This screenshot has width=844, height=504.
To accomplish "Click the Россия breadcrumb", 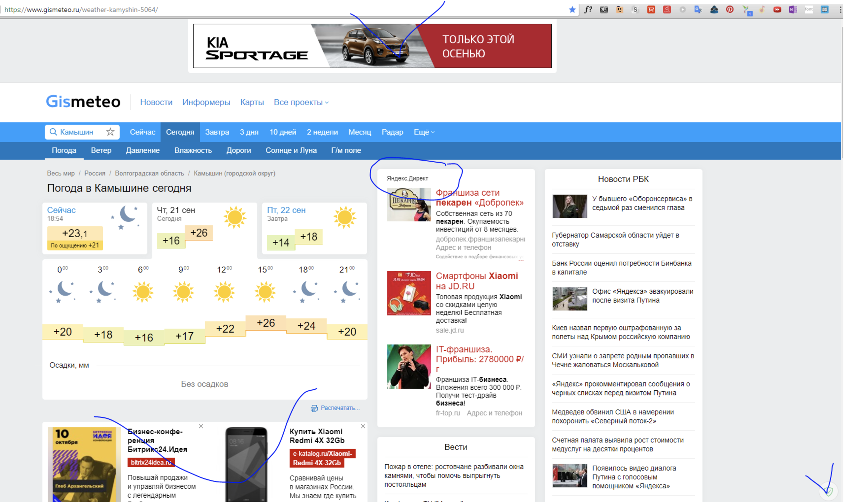I will 95,174.
